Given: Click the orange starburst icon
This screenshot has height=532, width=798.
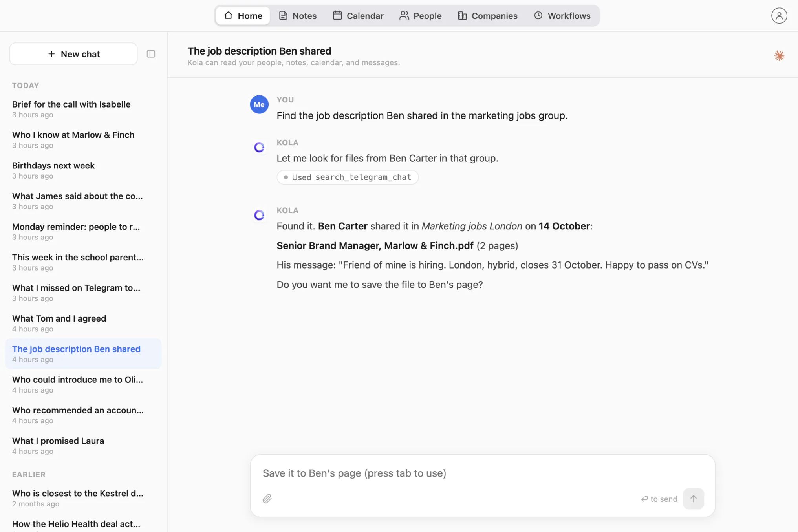Looking at the screenshot, I should pyautogui.click(x=779, y=56).
